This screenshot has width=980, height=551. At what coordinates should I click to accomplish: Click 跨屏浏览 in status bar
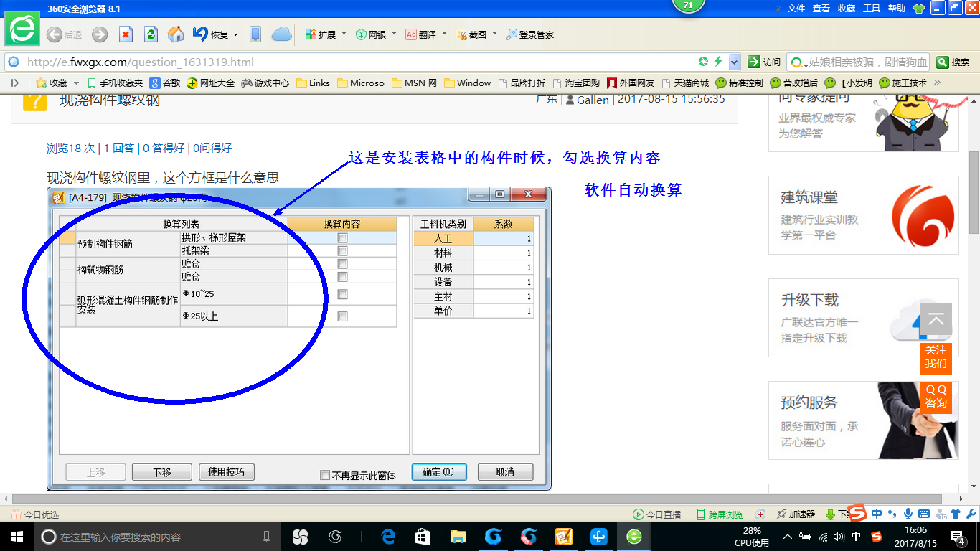(x=720, y=514)
